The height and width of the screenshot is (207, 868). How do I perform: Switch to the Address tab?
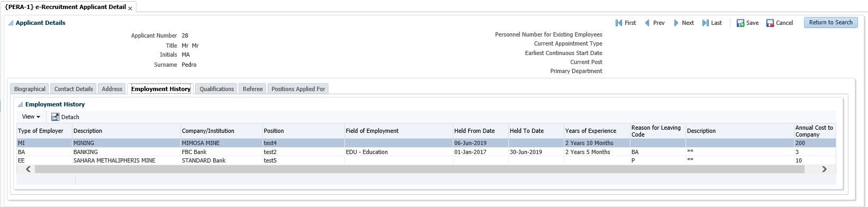pyautogui.click(x=112, y=89)
